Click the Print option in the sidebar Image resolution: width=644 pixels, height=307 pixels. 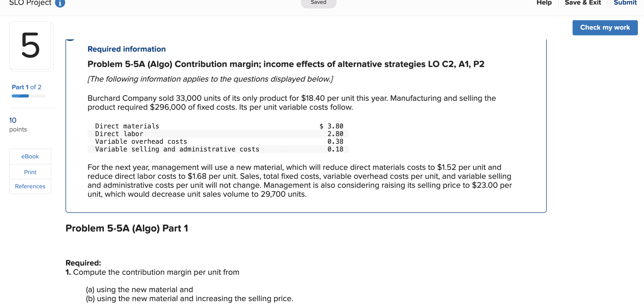30,172
